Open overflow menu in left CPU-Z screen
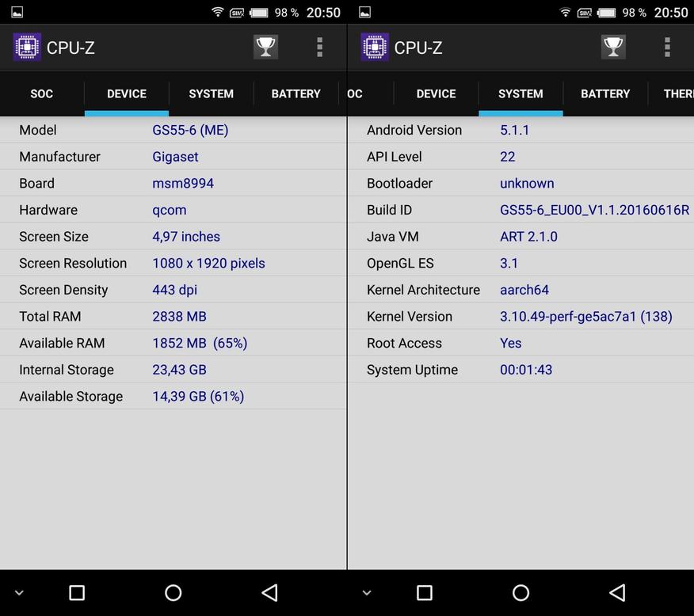 coord(319,48)
